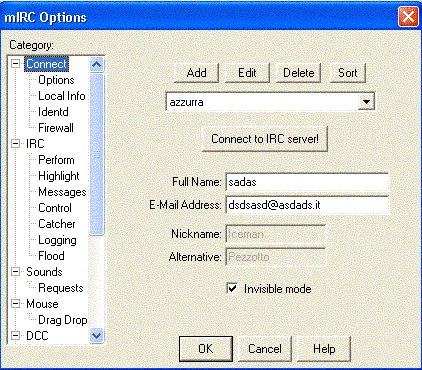Select the DCC category
Screen dimensions: 422x370
[x=37, y=336]
